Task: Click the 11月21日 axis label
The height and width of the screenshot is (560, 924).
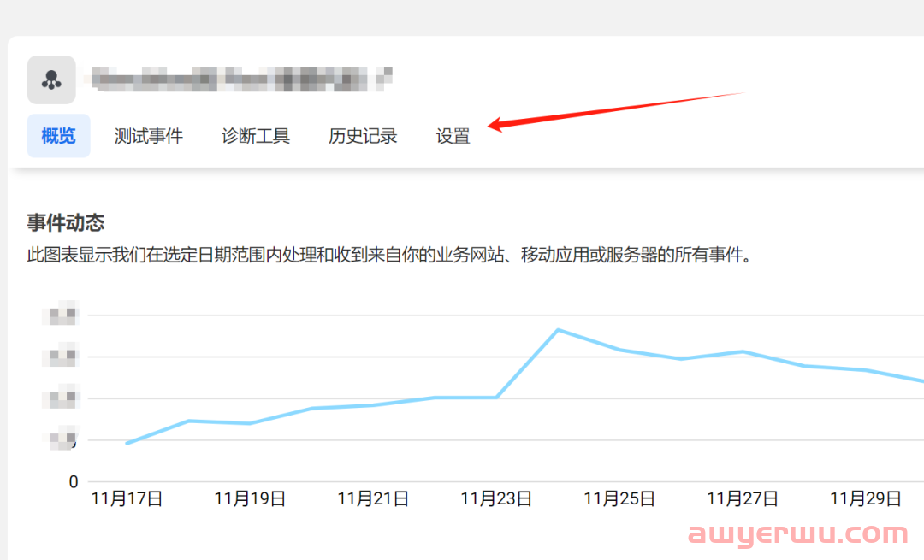Action: (x=373, y=498)
